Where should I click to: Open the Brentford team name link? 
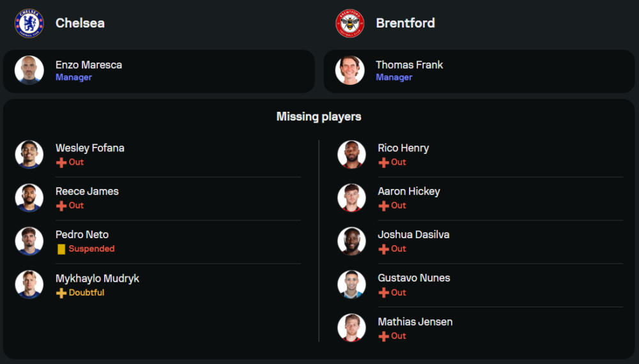[x=405, y=23]
